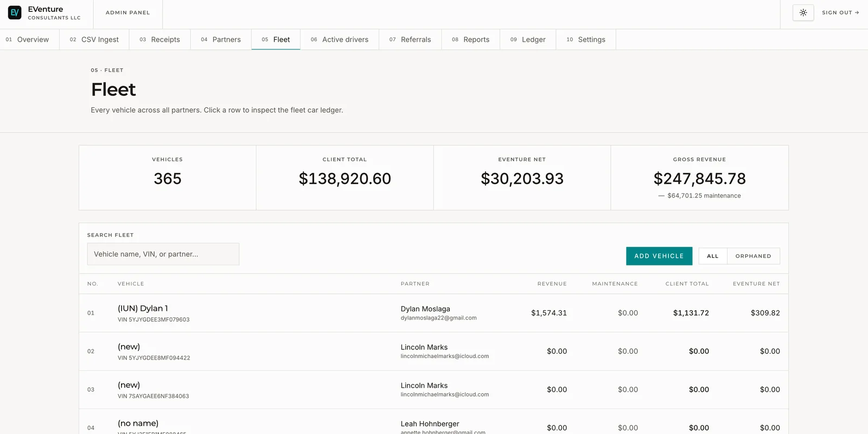The height and width of the screenshot is (434, 868).
Task: Click revenue value $1,574.31
Action: tap(549, 313)
